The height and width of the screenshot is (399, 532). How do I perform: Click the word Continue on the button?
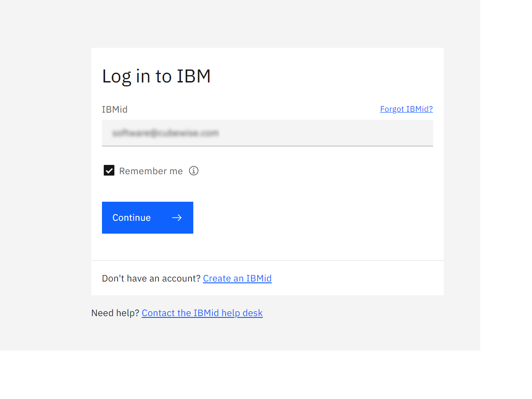132,218
